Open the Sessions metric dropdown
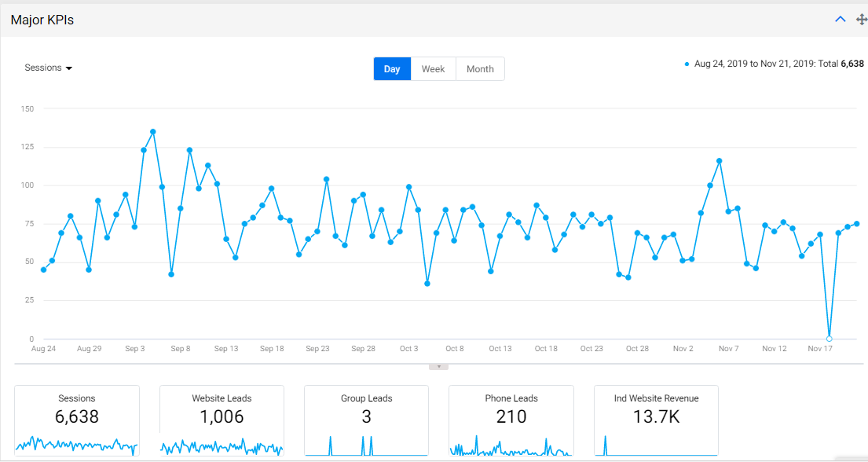This screenshot has height=462, width=868. 49,68
